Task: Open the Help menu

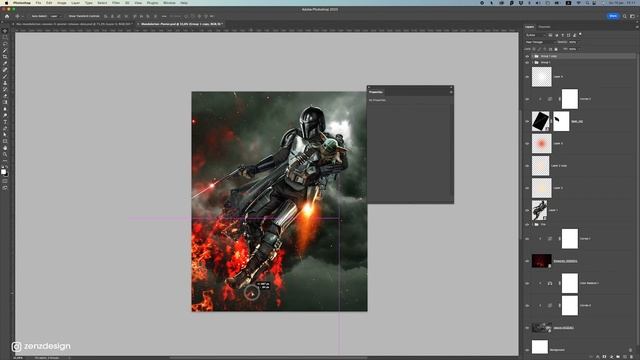Action: click(x=184, y=2)
